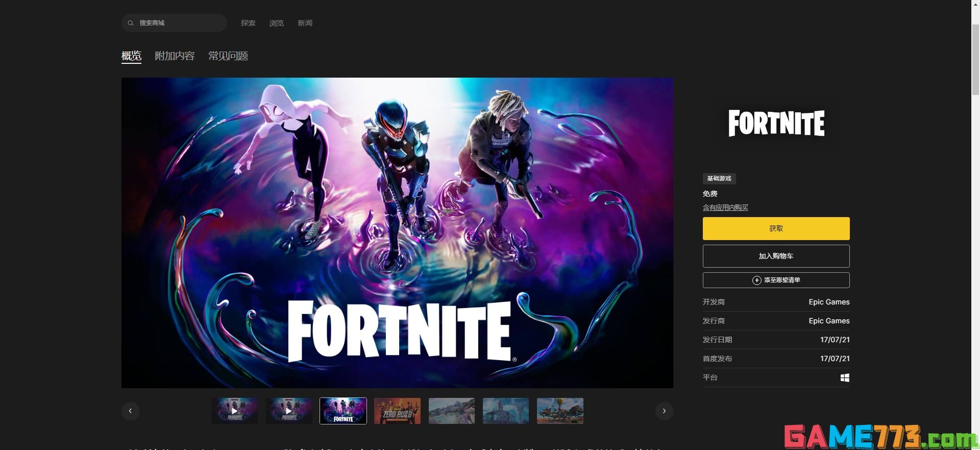980x450 pixels.
Task: Switch to the 常见问题 tab
Action: (x=228, y=56)
